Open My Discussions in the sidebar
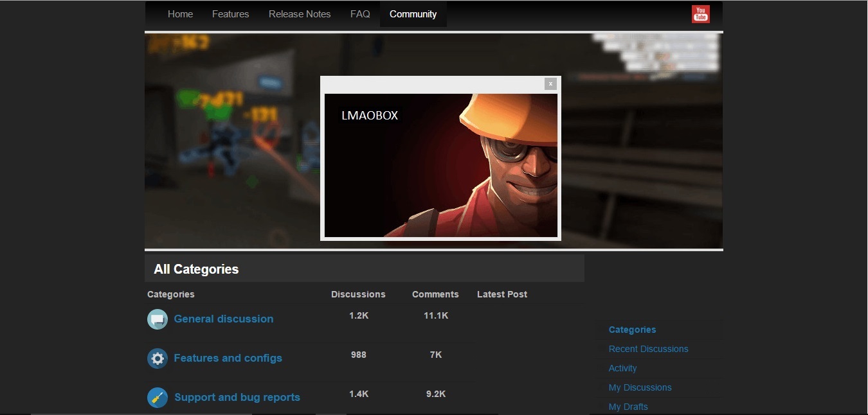Screen dimensions: 868x415 [640, 387]
